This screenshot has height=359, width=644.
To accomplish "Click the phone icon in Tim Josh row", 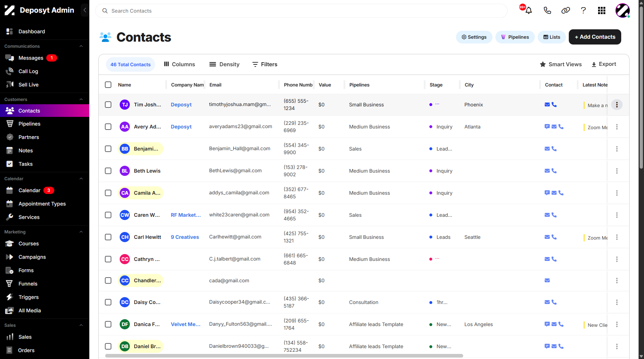I will (554, 105).
